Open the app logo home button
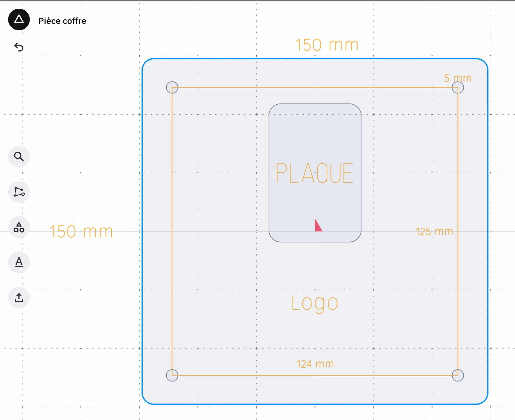This screenshot has width=515, height=420. tap(19, 20)
